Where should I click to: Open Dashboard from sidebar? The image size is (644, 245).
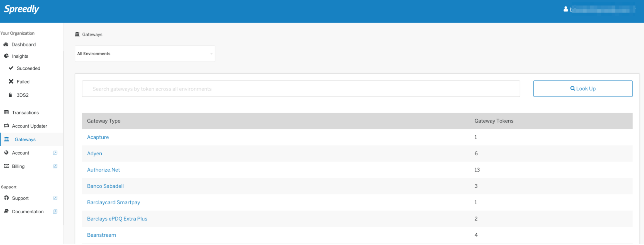pyautogui.click(x=23, y=45)
